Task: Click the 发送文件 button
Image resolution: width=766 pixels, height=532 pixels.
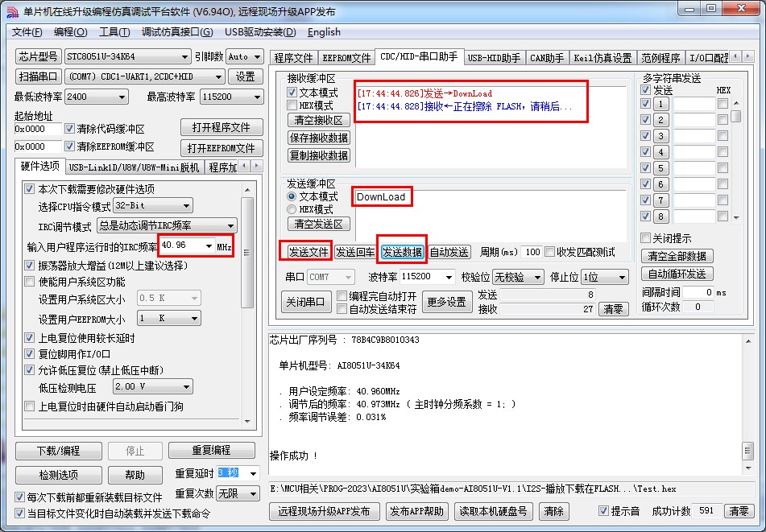Action: 308,252
